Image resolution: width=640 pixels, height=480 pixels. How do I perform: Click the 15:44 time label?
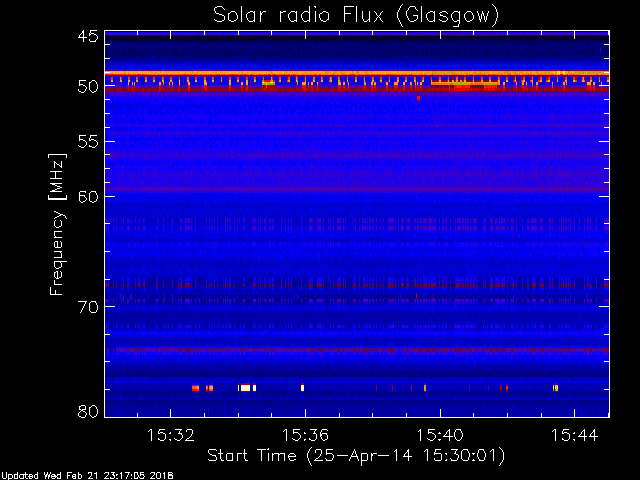point(575,435)
